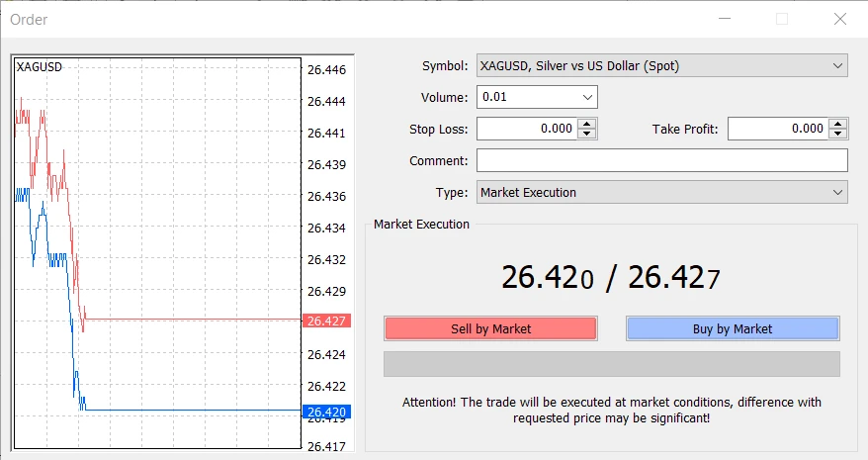Click the blue 26.420 bid price marker

click(325, 412)
